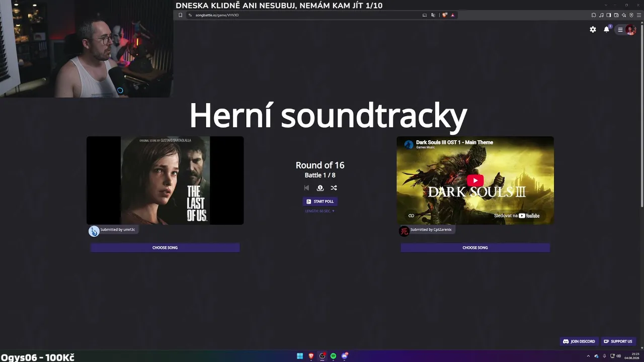
Task: Open the notifications bell
Action: tap(607, 29)
